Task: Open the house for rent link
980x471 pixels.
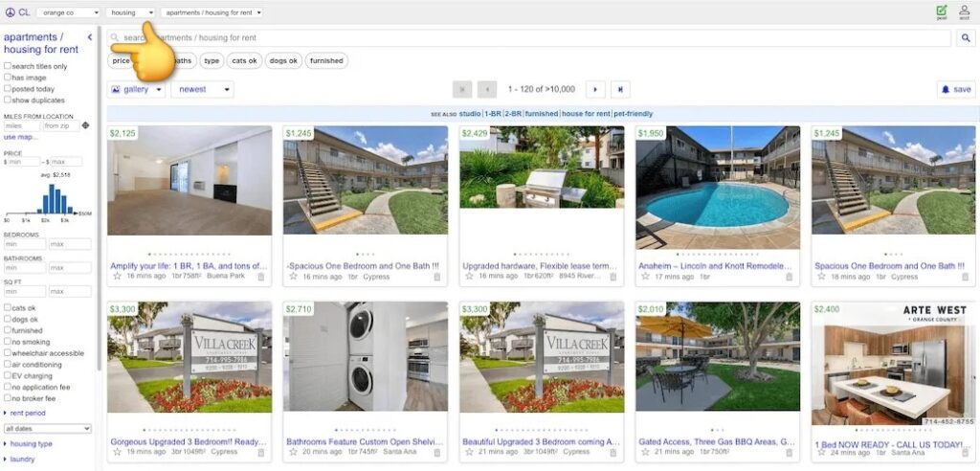Action: (586, 114)
